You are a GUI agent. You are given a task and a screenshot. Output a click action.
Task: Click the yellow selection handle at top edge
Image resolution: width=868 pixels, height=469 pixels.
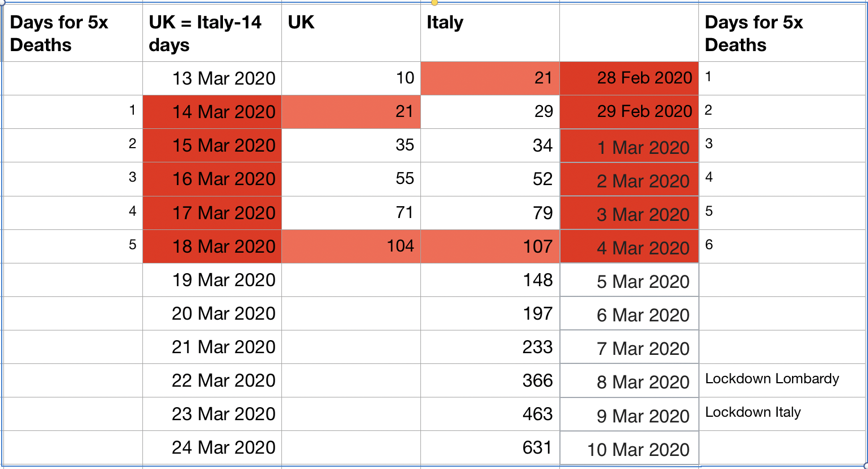(x=435, y=2)
